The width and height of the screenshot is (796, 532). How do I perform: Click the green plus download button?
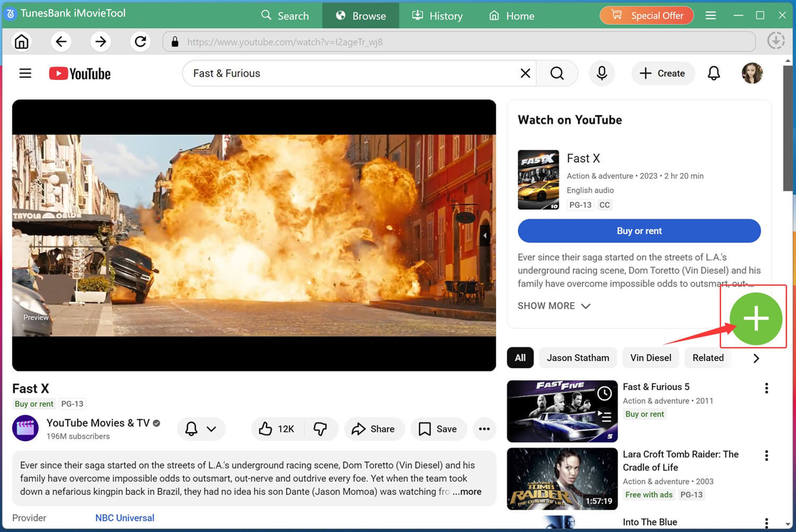tap(755, 318)
